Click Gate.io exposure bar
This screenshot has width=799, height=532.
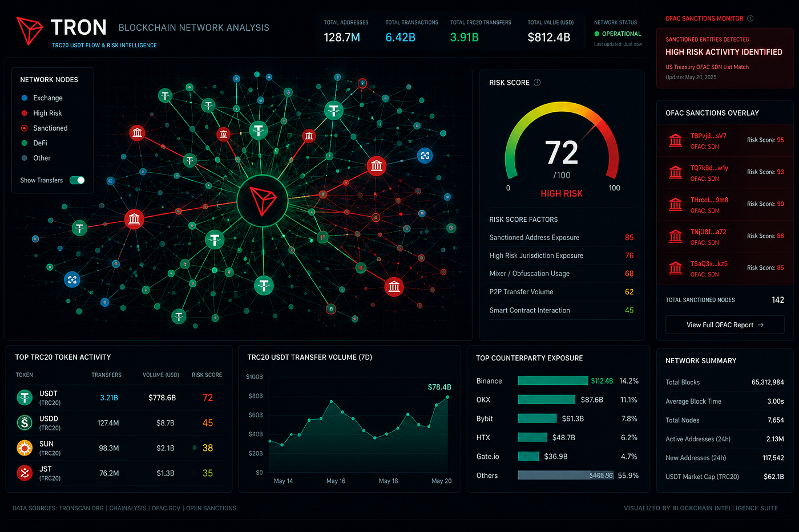pos(528,456)
